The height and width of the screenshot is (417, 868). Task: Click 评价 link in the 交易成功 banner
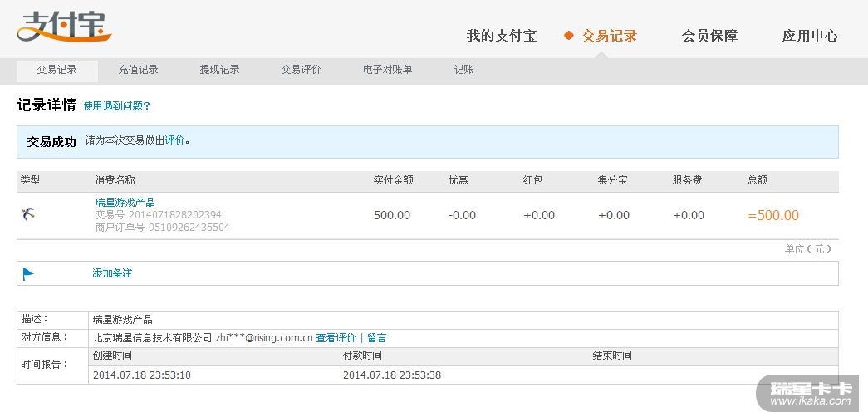[x=174, y=140]
